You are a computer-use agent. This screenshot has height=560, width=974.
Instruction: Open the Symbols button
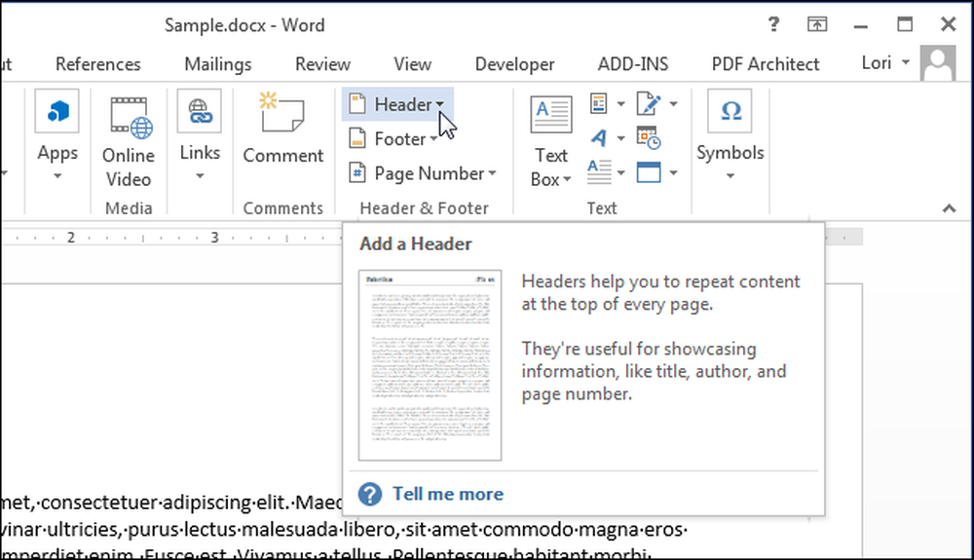coord(730,135)
